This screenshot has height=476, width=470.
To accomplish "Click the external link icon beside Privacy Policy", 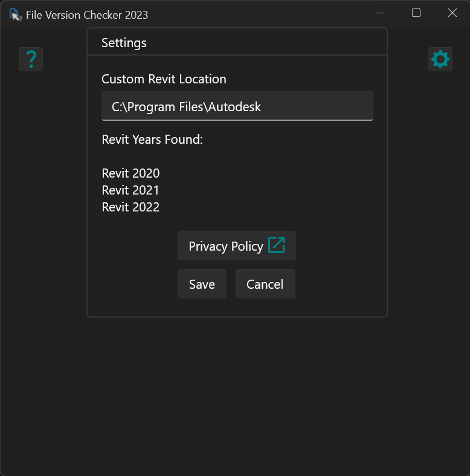I will tap(276, 245).
